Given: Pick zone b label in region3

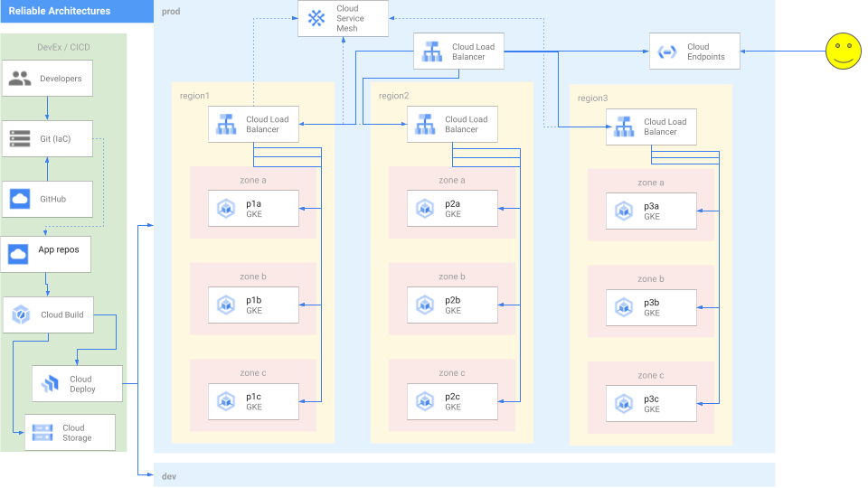Looking at the screenshot, I should click(650, 279).
